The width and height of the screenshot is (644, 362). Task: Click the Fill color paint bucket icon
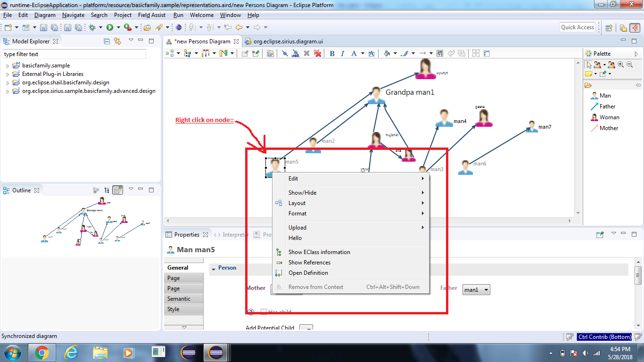click(x=387, y=53)
